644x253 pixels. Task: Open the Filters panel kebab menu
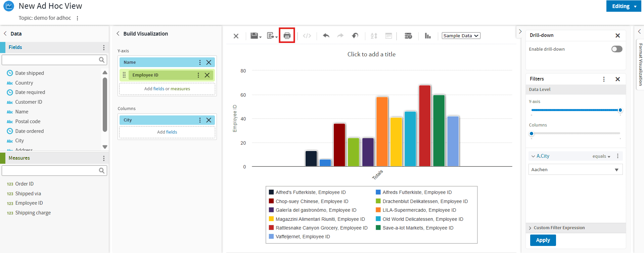[604, 79]
